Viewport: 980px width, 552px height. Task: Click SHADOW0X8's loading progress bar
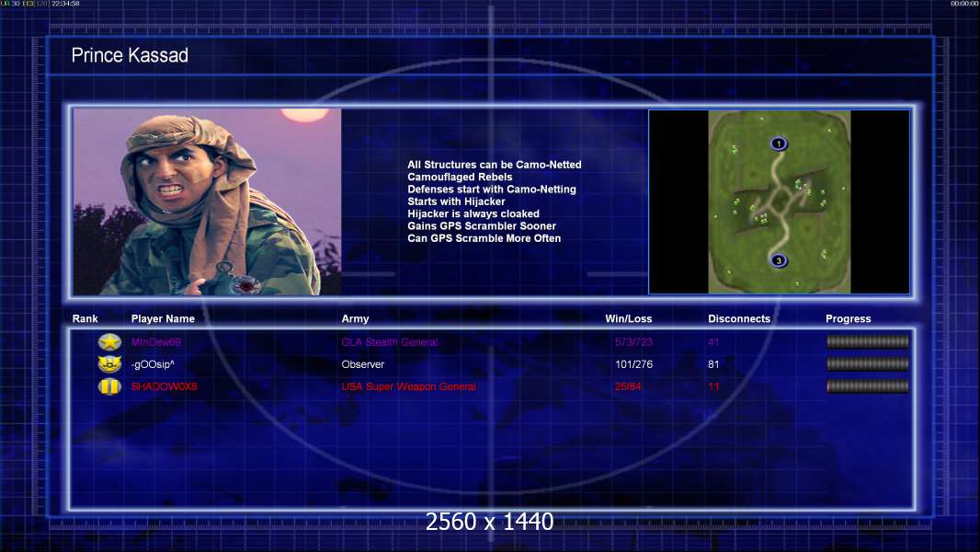tap(867, 386)
